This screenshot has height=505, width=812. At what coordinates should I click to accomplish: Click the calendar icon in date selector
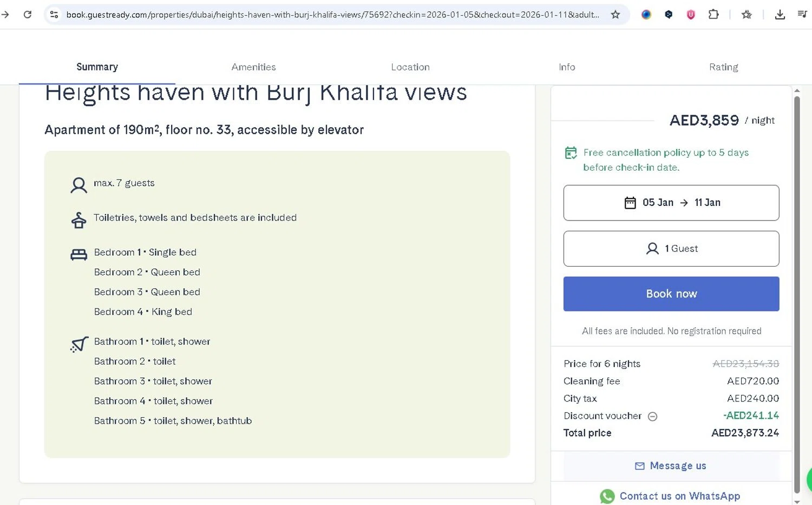click(x=630, y=203)
